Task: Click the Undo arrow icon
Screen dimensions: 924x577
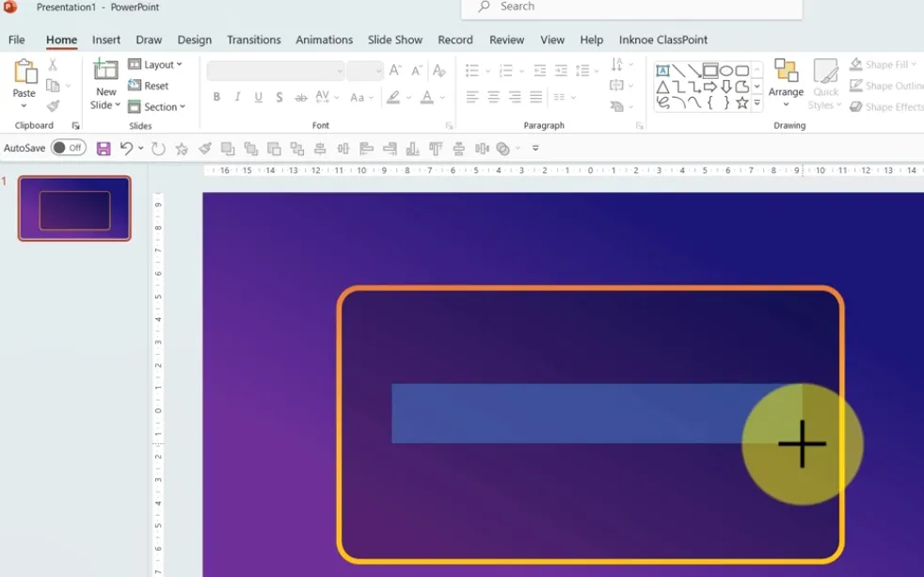Action: (125, 149)
